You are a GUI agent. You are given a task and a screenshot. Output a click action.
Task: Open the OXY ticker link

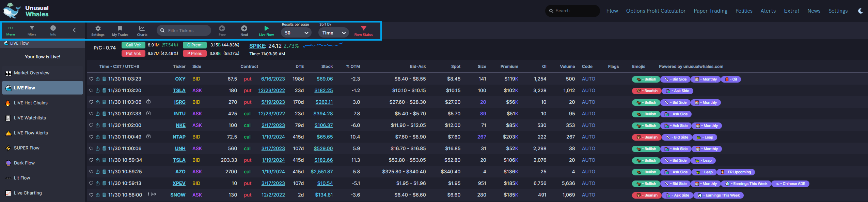(180, 79)
